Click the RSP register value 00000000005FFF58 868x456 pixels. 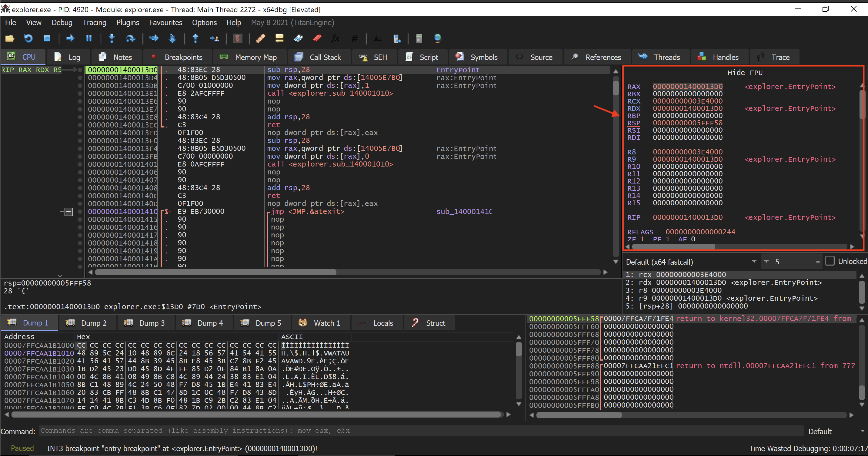pos(687,123)
